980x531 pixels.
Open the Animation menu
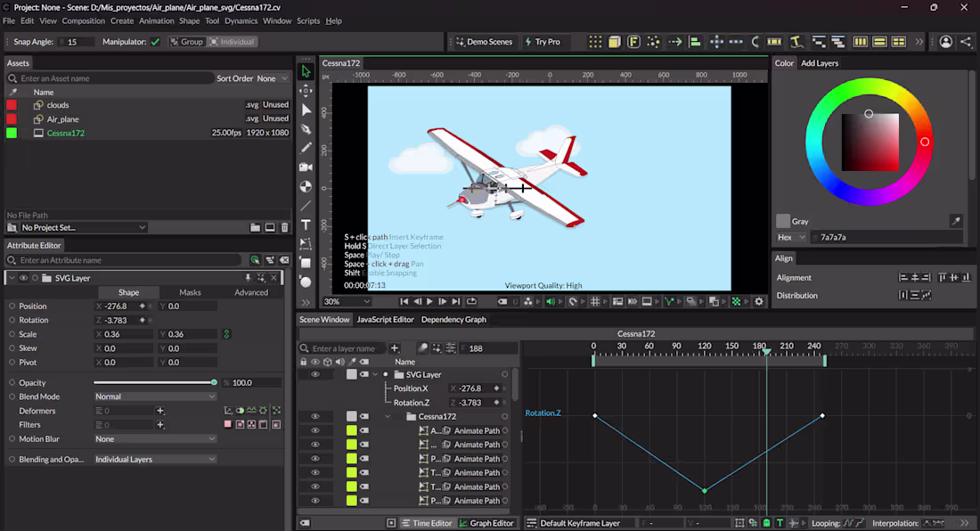156,20
